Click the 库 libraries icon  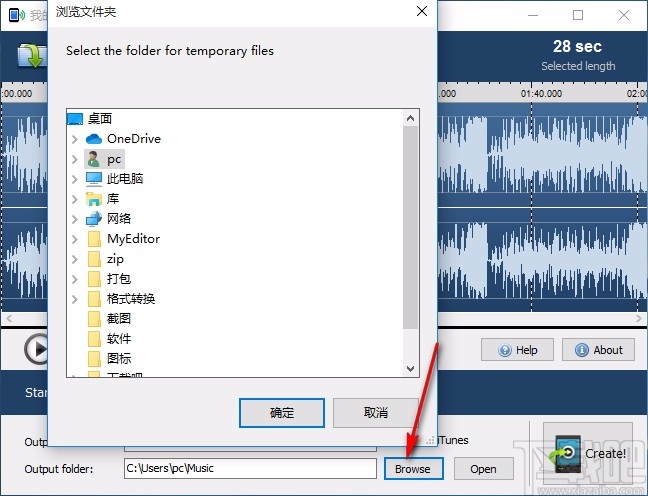point(94,199)
